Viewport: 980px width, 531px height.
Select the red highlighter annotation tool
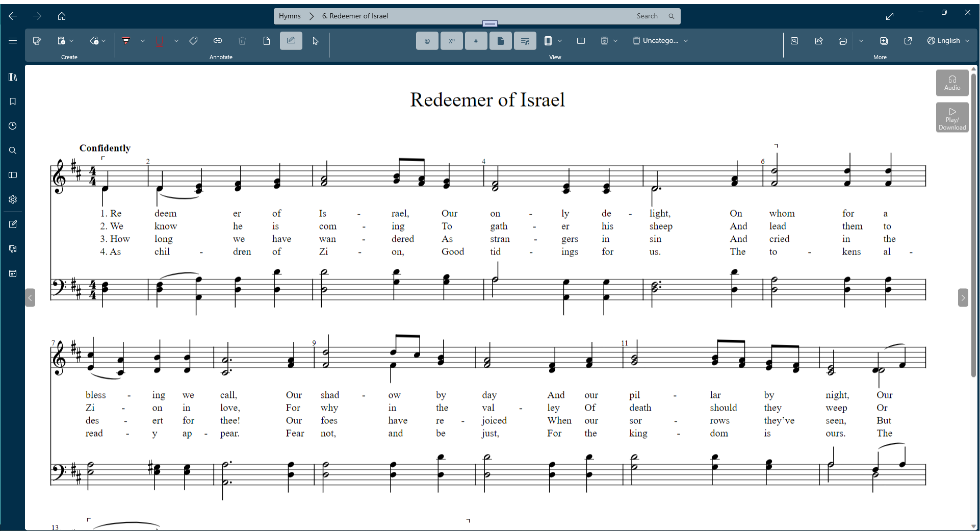pos(126,41)
